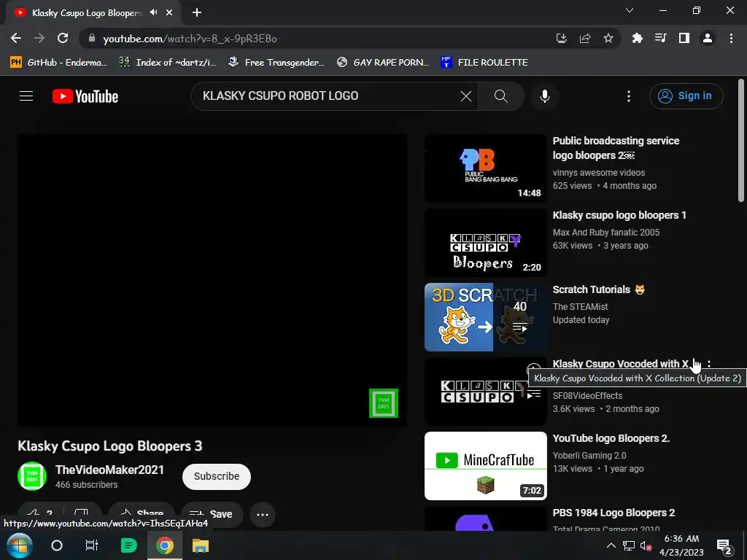Screen dimensions: 747x560
Task: Share this page from address bar
Action: [x=585, y=38]
